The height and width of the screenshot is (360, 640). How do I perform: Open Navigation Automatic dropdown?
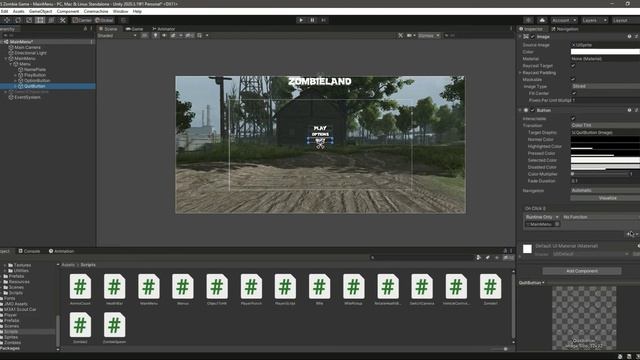pos(605,190)
